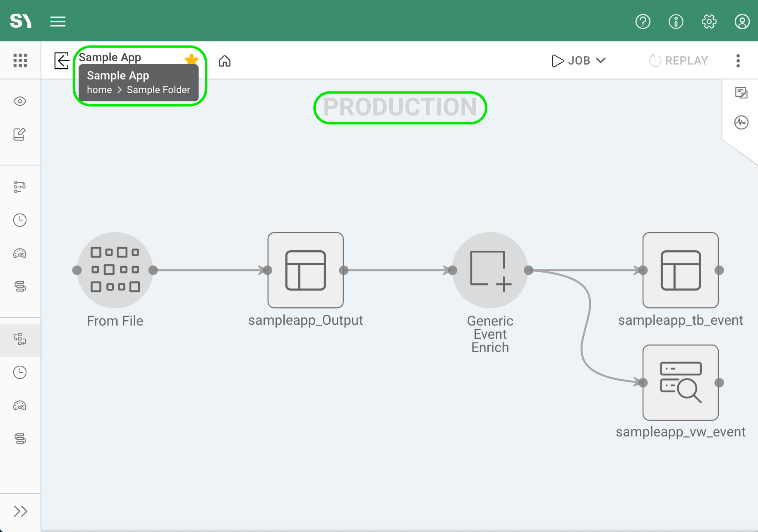Go to home via house icon
Viewport: 758px width, 532px height.
coord(225,61)
